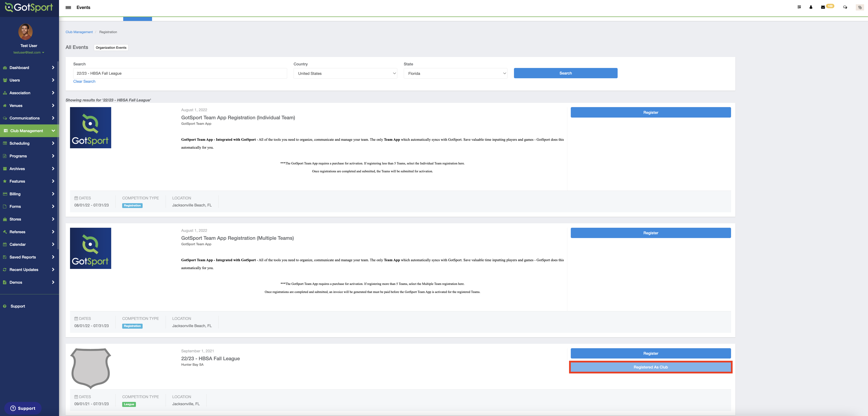The image size is (868, 416).
Task: Click the Features star icon
Action: click(5, 181)
